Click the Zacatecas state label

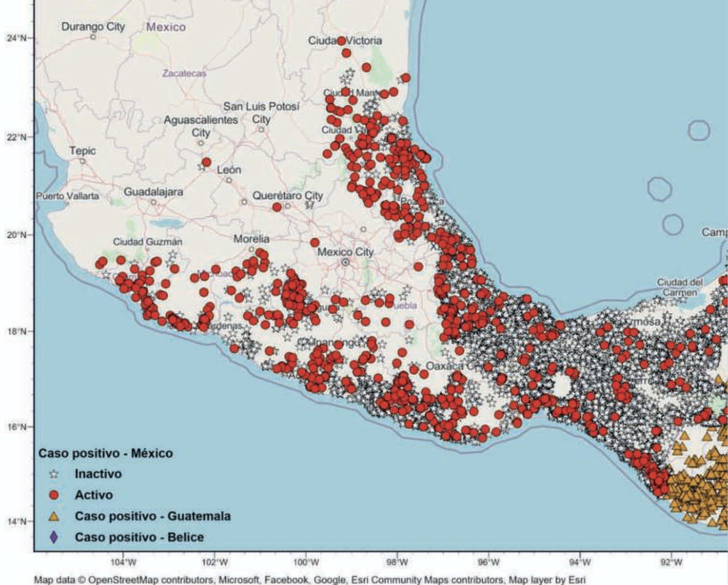pyautogui.click(x=184, y=73)
